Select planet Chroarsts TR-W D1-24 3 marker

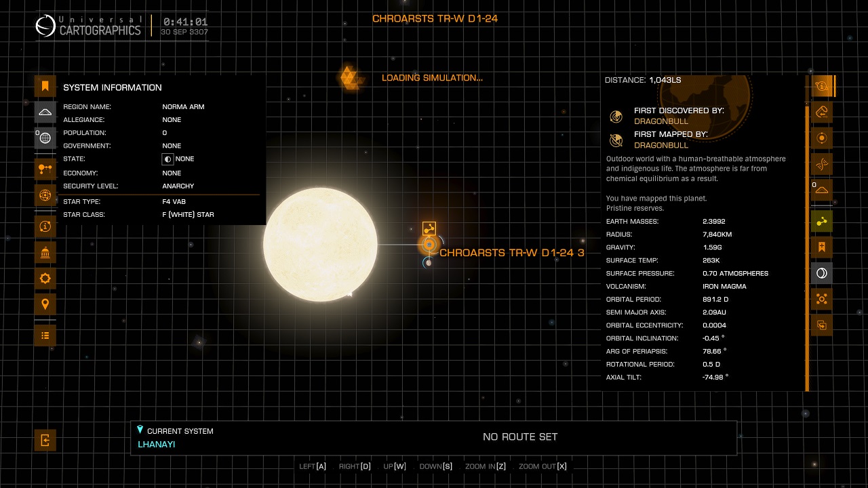point(429,244)
